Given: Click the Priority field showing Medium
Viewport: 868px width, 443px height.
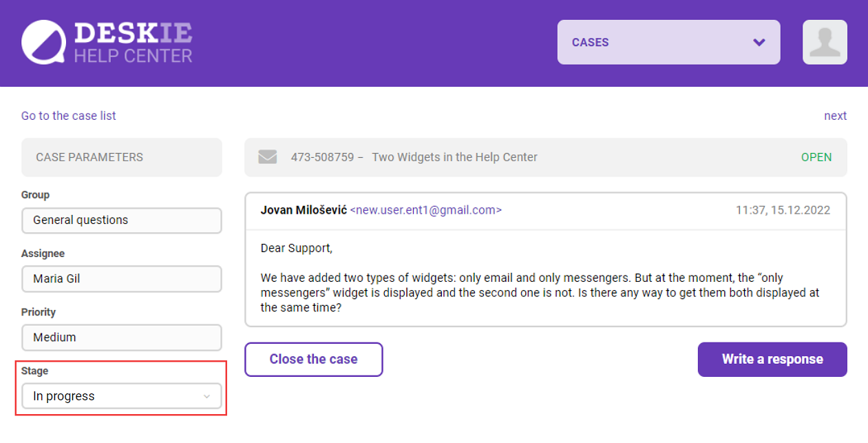Looking at the screenshot, I should coord(121,338).
